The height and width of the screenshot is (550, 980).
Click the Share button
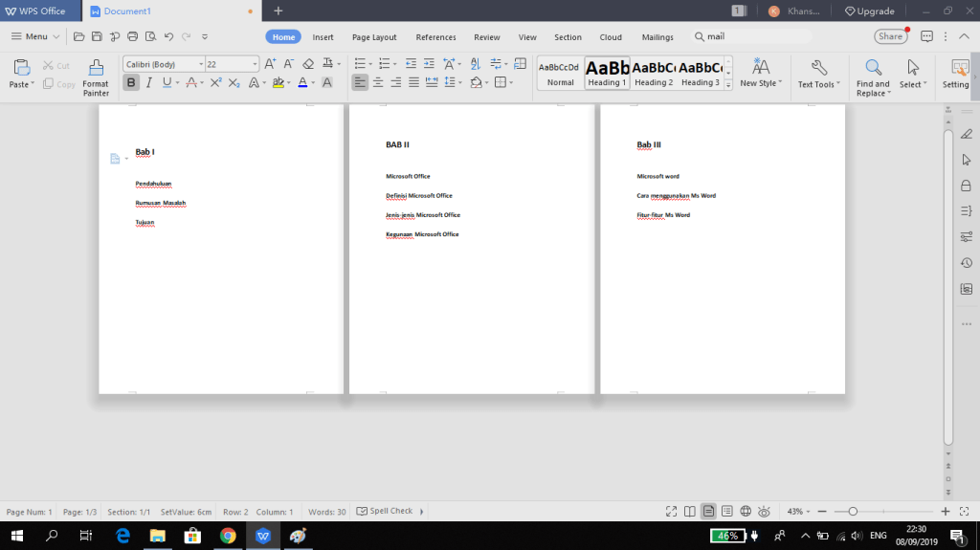pyautogui.click(x=890, y=36)
